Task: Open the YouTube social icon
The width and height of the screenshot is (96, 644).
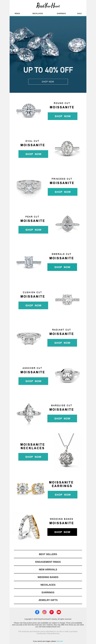Action: pos(59,612)
